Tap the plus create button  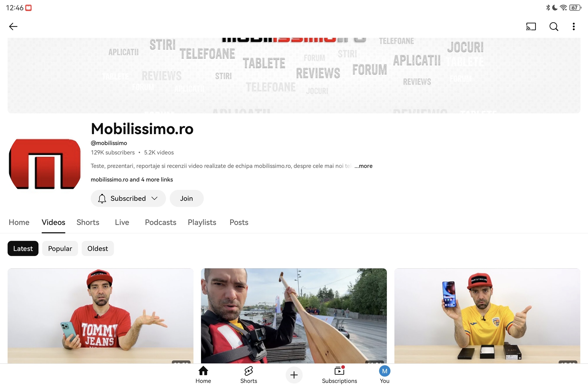294,375
